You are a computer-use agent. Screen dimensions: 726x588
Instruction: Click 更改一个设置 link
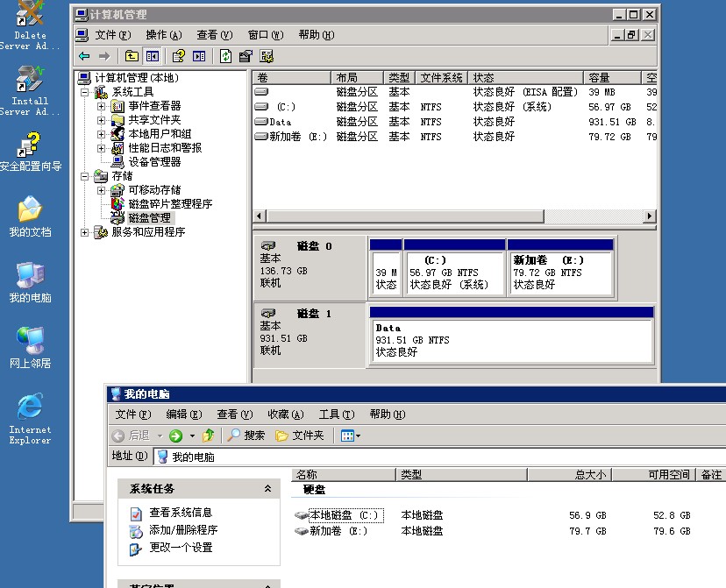(x=181, y=548)
